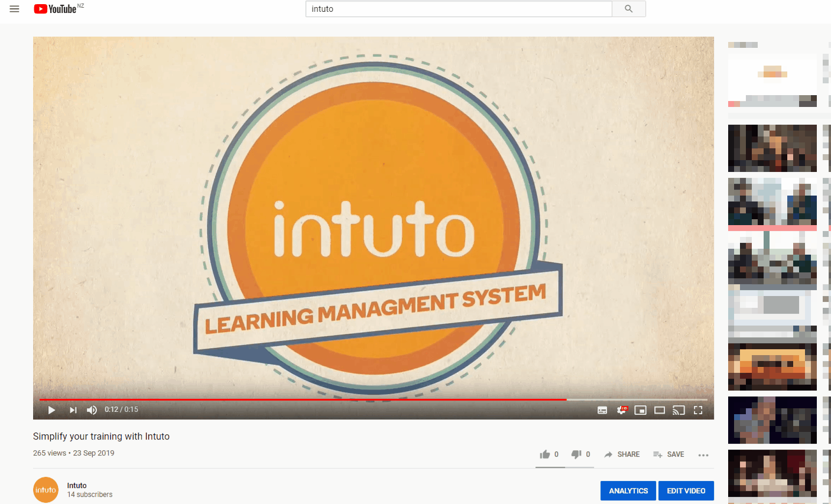Viewport: 831px width, 504px height.
Task: Open the video settings gear
Action: coord(621,409)
